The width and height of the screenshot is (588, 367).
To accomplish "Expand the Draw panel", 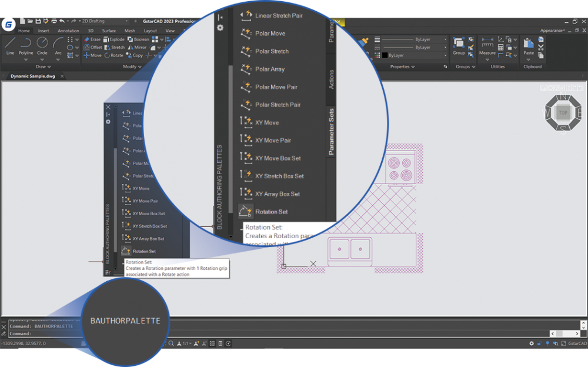I will pos(43,67).
